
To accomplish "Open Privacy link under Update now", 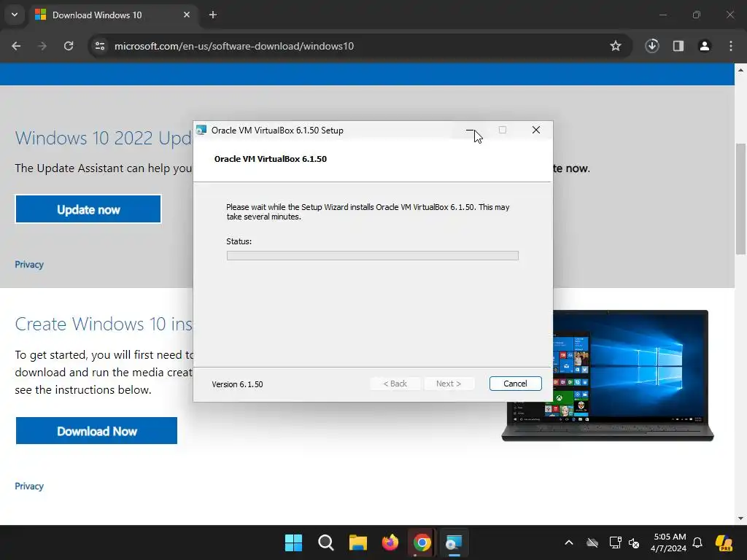I will tap(29, 264).
